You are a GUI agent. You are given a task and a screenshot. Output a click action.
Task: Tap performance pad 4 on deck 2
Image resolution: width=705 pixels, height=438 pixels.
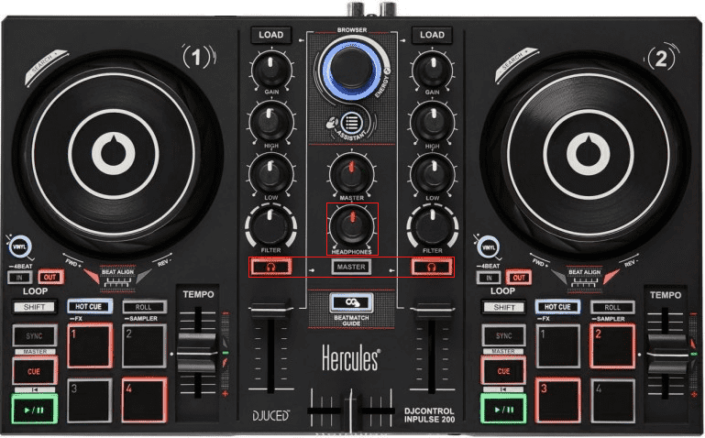coord(612,401)
